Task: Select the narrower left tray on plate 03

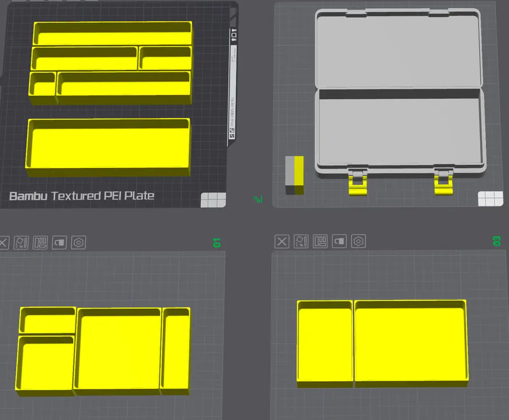Action: click(325, 344)
